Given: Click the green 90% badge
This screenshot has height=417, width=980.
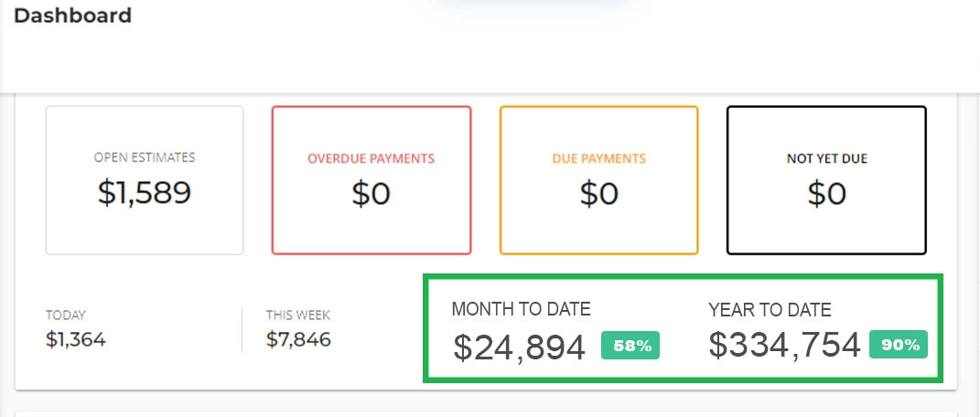Looking at the screenshot, I should pos(899,345).
